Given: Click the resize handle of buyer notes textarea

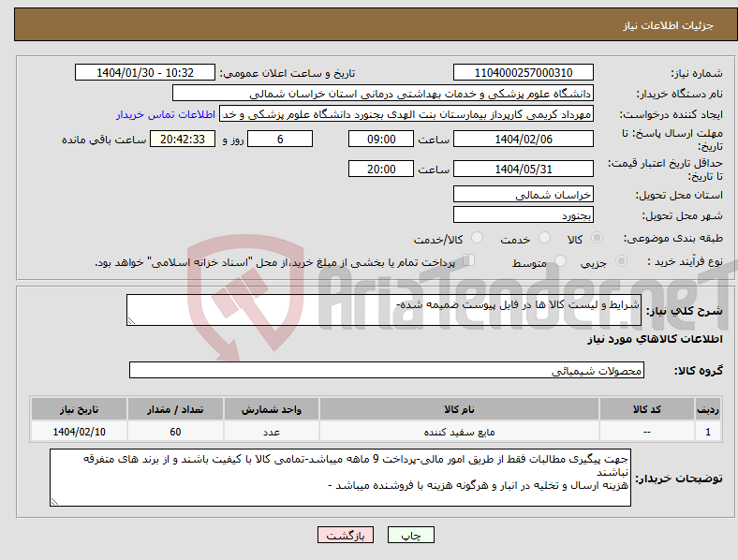Looking at the screenshot, I should coord(54,502).
